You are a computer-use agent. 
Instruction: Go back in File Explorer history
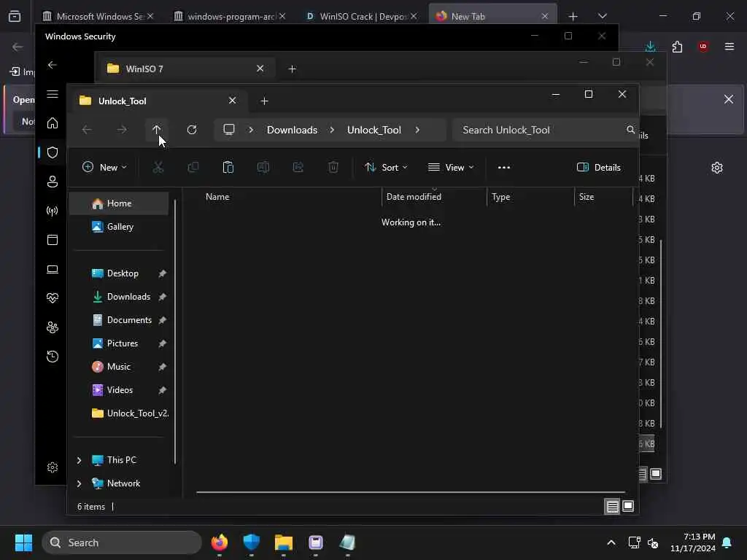(x=87, y=130)
